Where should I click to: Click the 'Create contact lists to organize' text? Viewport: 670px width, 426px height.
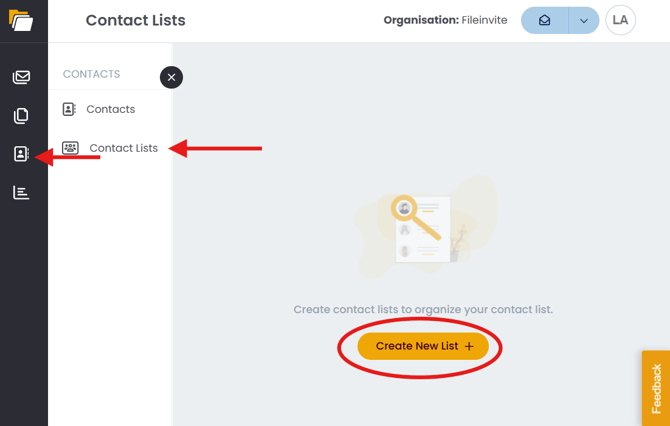[x=423, y=310]
